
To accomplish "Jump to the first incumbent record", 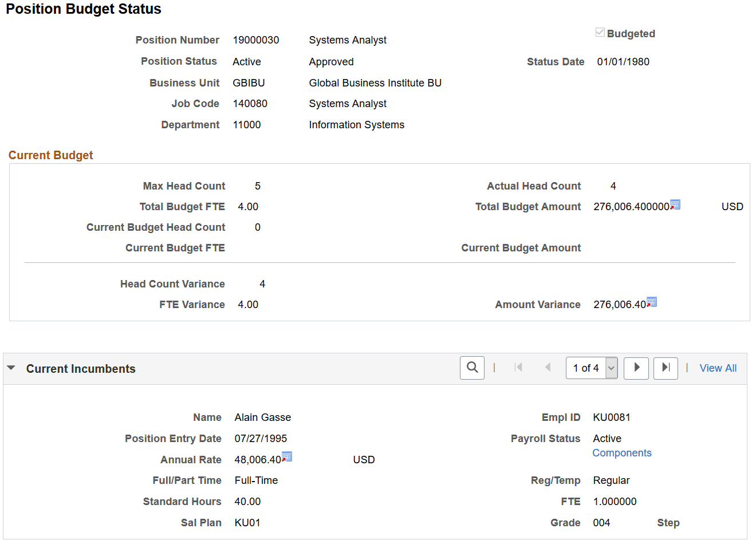I will pyautogui.click(x=518, y=368).
